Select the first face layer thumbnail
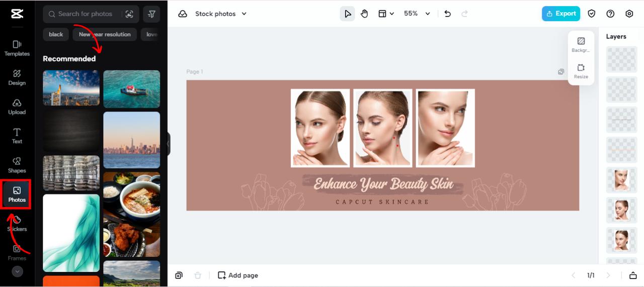Screen dimensions: 644x287 tap(622, 180)
